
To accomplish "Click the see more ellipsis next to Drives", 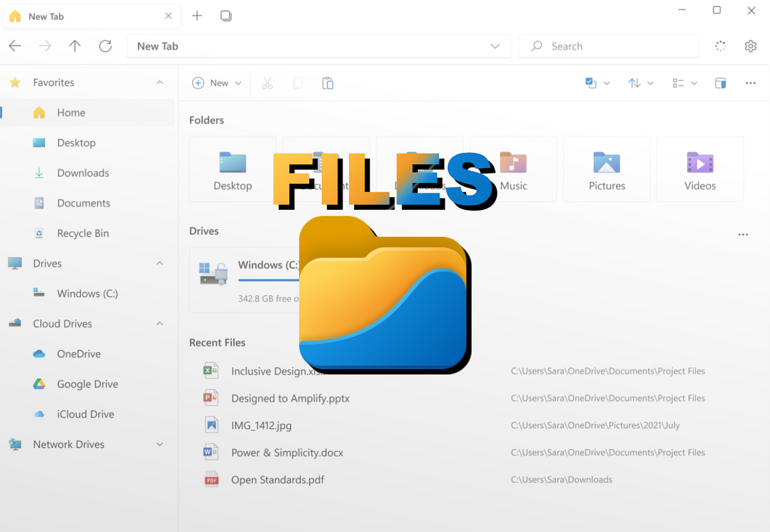I will point(743,234).
